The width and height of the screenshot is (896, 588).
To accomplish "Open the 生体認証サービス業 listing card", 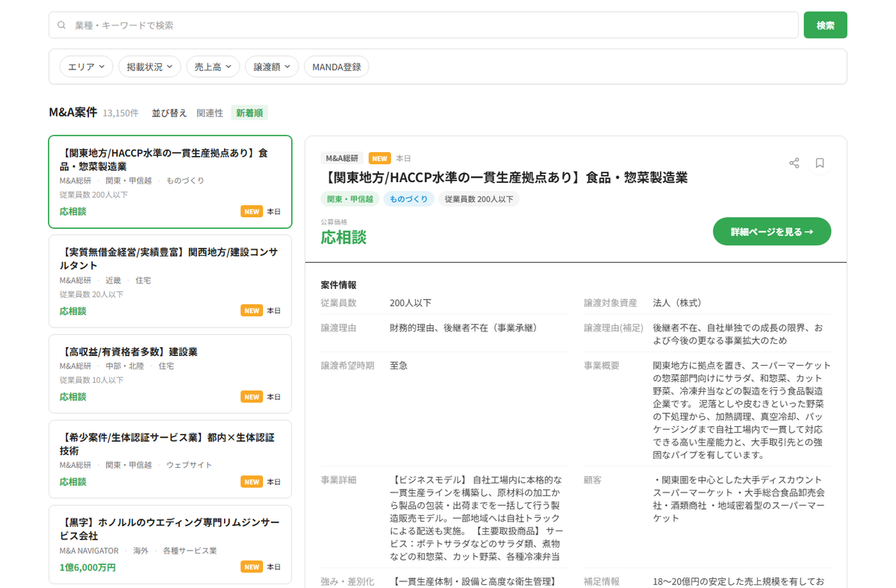I will 170,459.
